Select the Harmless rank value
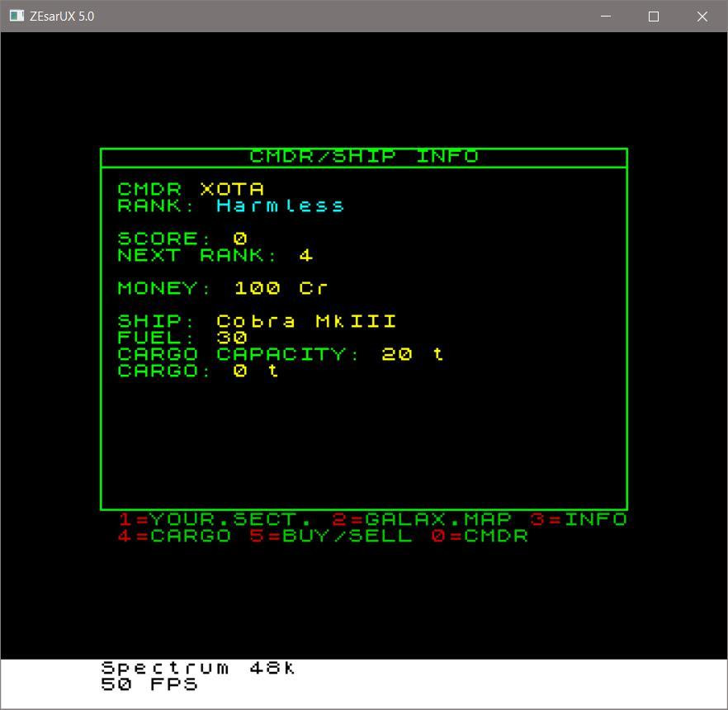The height and width of the screenshot is (710, 728). coord(280,206)
